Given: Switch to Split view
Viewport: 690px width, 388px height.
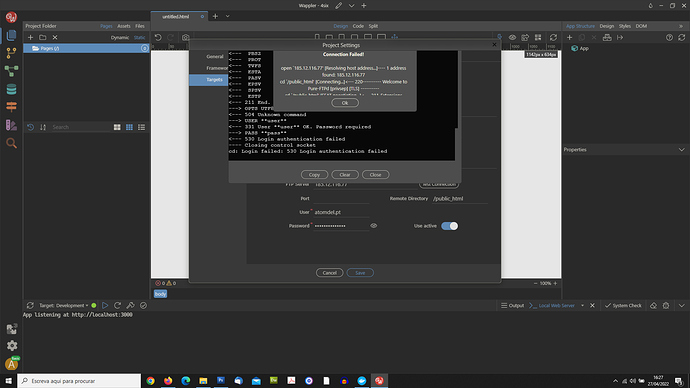Looking at the screenshot, I should pos(373,26).
